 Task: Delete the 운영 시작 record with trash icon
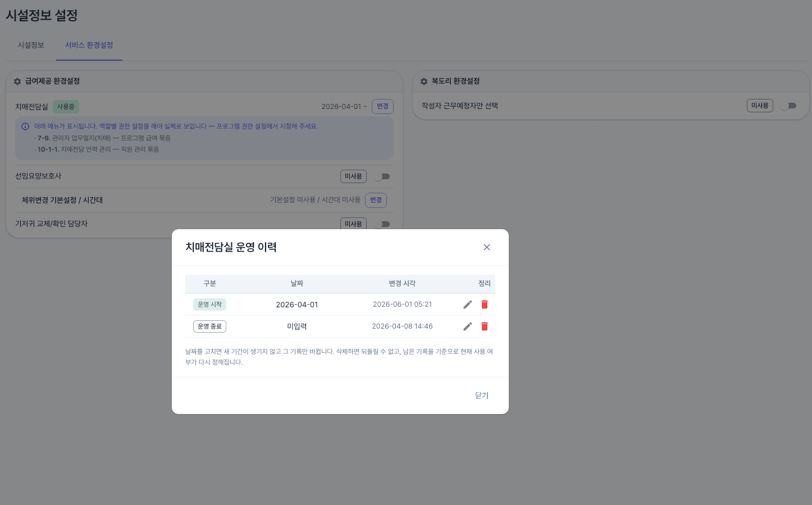485,304
